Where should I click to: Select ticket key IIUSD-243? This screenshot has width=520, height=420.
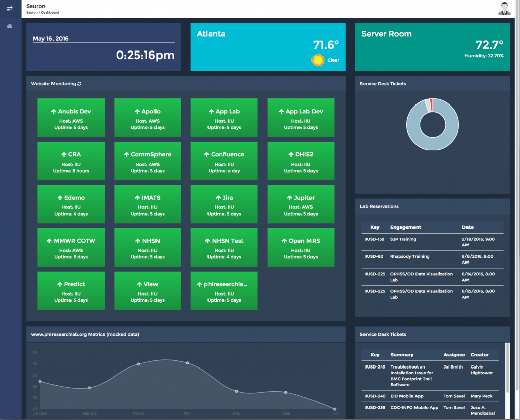pyautogui.click(x=375, y=367)
